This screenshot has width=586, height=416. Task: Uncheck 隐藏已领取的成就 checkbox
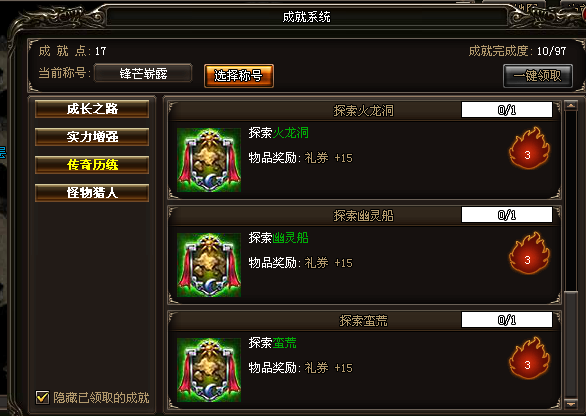pos(42,397)
